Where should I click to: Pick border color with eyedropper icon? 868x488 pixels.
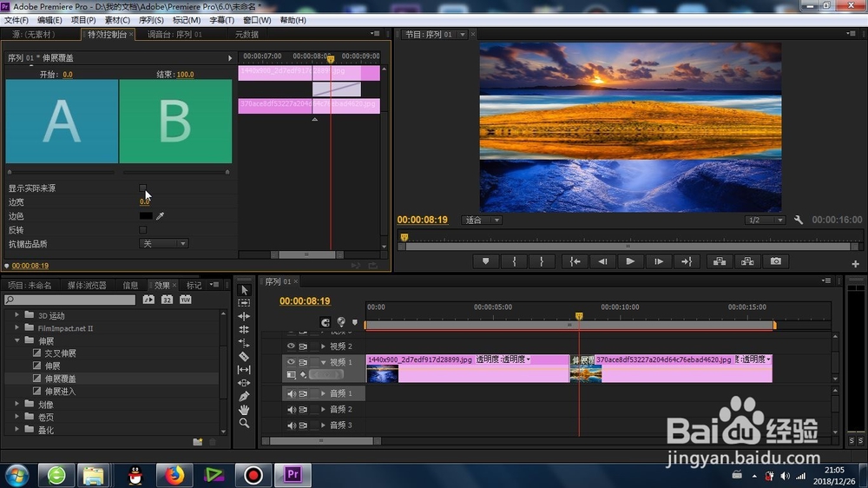(160, 216)
